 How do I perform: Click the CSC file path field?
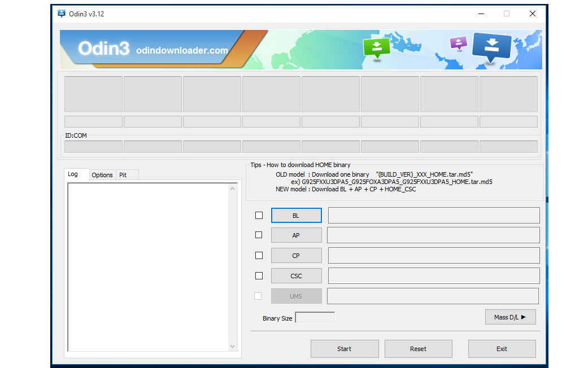pyautogui.click(x=433, y=276)
